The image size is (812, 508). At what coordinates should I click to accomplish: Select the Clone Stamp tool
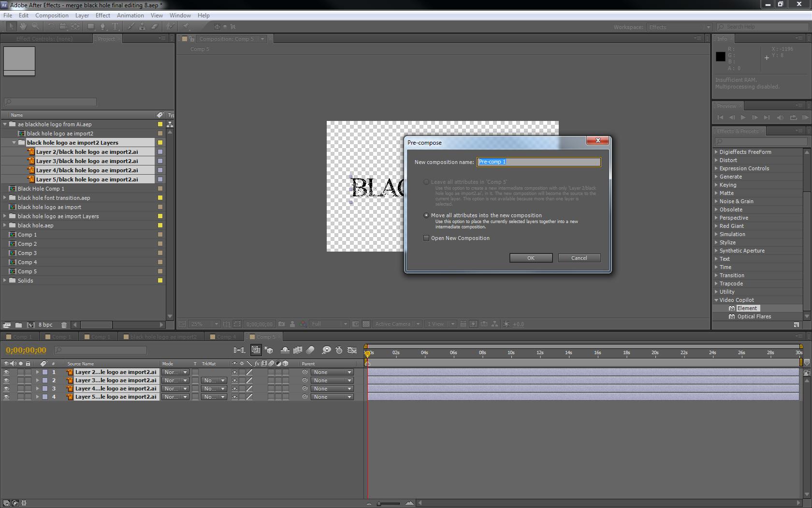[143, 27]
